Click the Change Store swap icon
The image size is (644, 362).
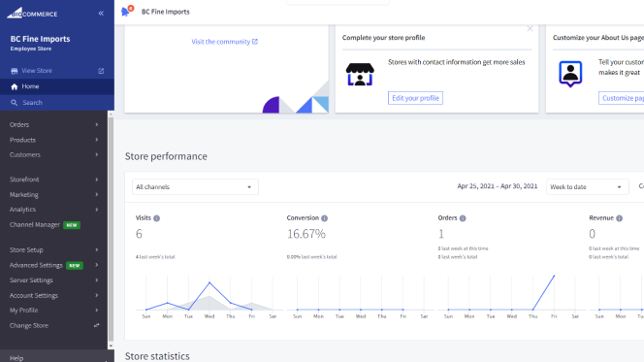click(97, 325)
